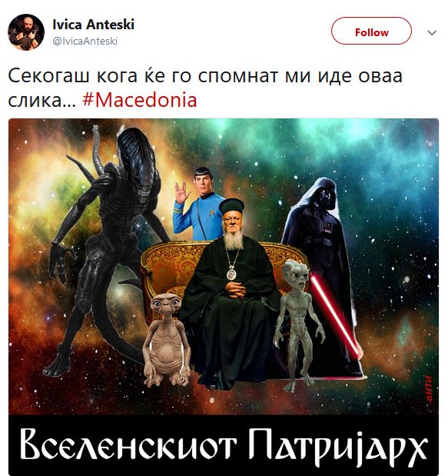Click the E.T. figure in the image
The image size is (448, 476).
(x=166, y=336)
